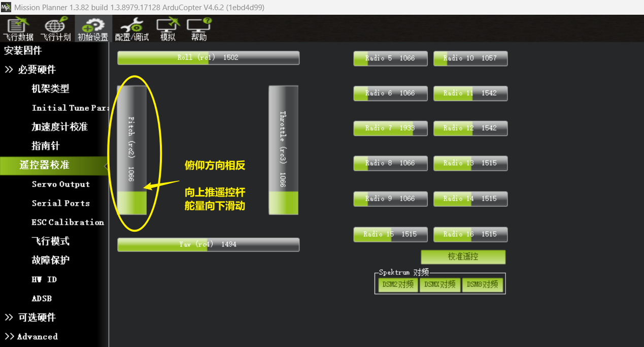Collapse the 必要硬件 section
This screenshot has width=644, height=347.
click(30, 70)
